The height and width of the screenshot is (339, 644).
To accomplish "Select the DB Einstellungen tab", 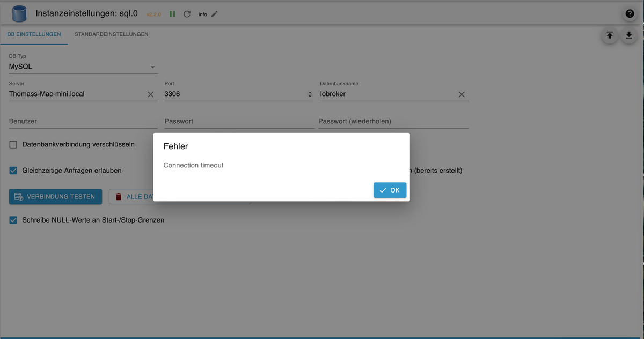I will (34, 34).
